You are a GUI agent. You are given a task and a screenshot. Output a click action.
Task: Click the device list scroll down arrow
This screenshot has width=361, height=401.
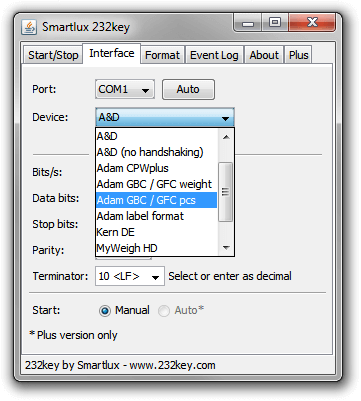(226, 248)
